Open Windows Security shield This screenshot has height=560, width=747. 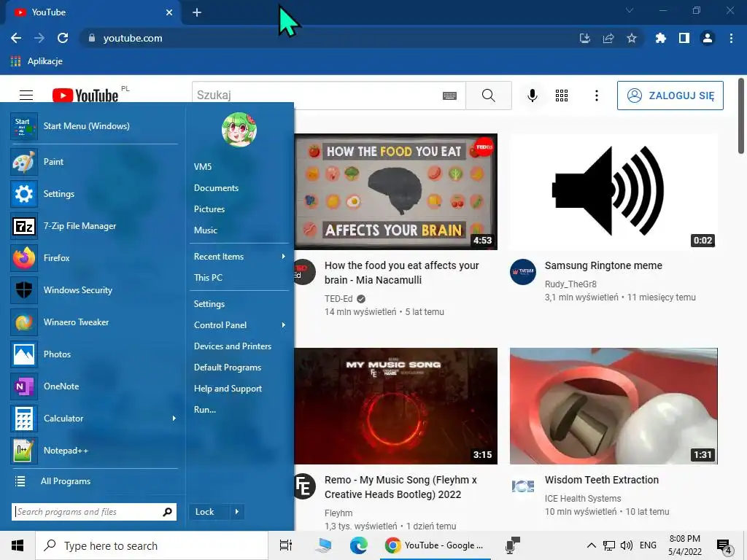coord(94,290)
